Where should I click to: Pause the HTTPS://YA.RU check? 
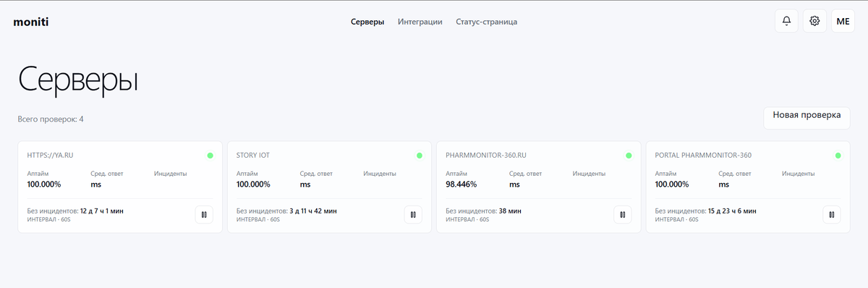[x=204, y=214]
